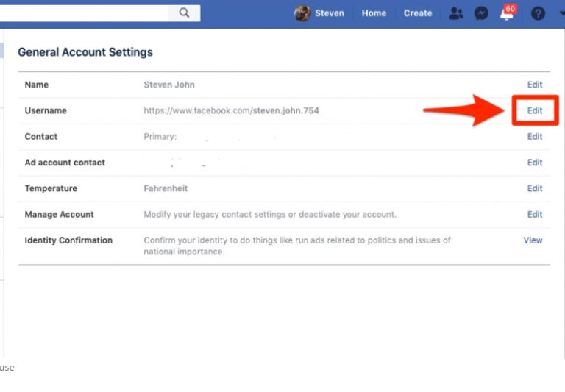Open the Create menu

point(418,13)
